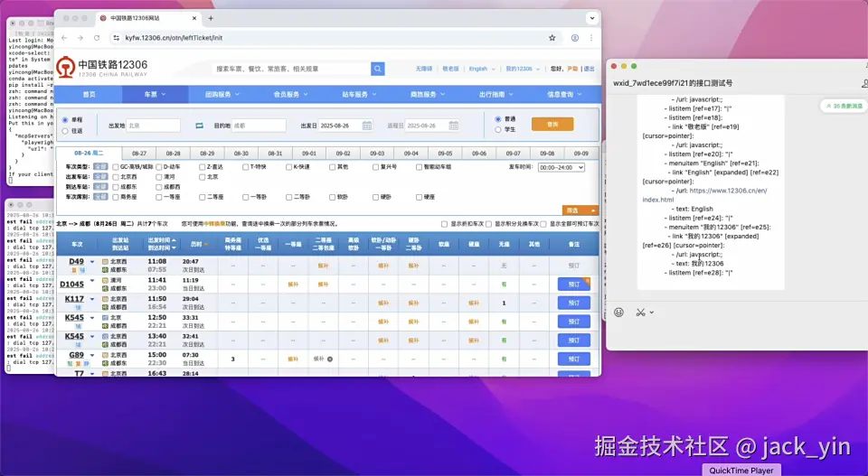
Task: Enable the Z-直达 filter checkbox
Action: pos(202,167)
